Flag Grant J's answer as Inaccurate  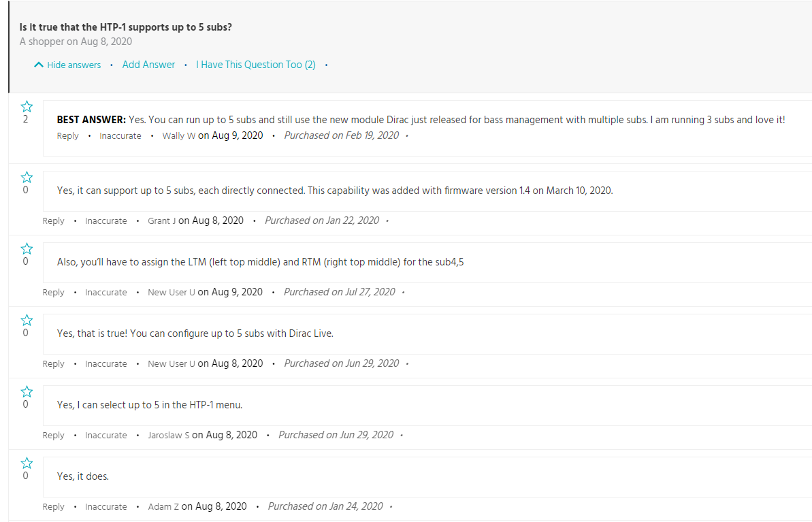[106, 221]
